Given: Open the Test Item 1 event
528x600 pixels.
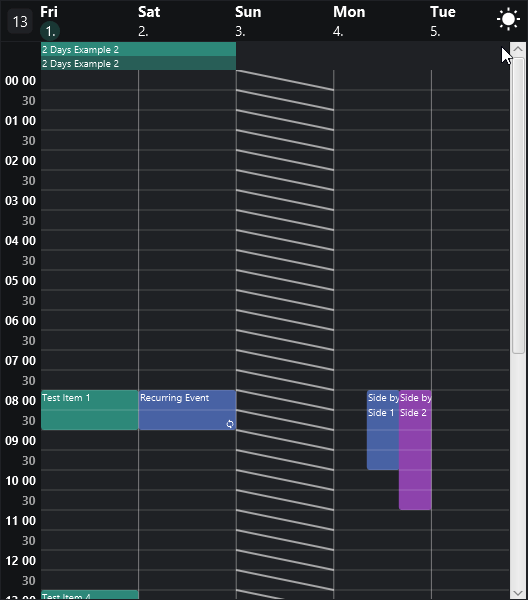Looking at the screenshot, I should (x=90, y=410).
